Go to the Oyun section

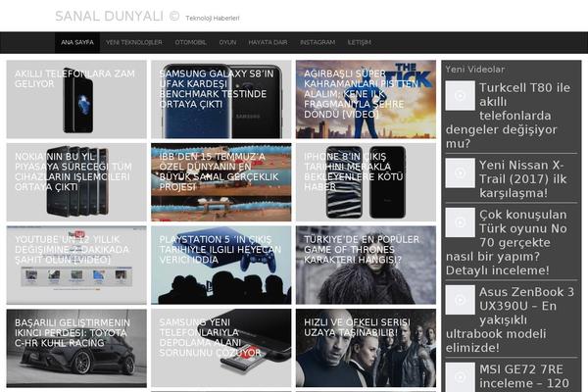(227, 42)
